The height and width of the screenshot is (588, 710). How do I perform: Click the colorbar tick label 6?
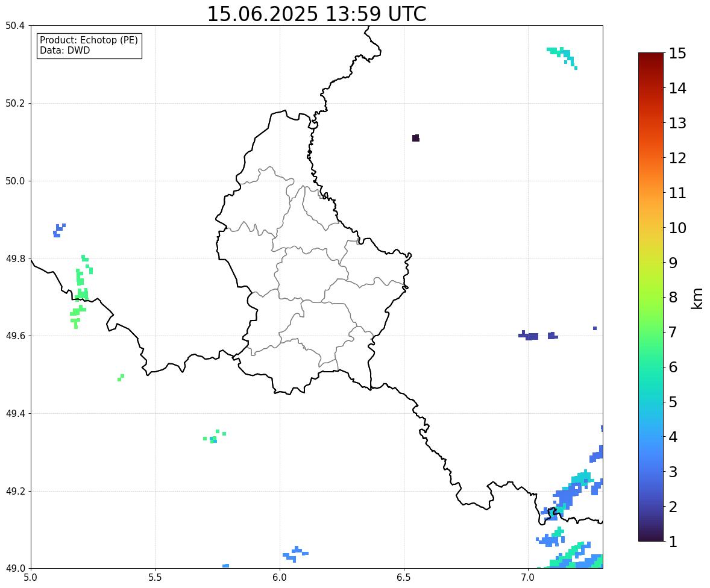pyautogui.click(x=673, y=367)
